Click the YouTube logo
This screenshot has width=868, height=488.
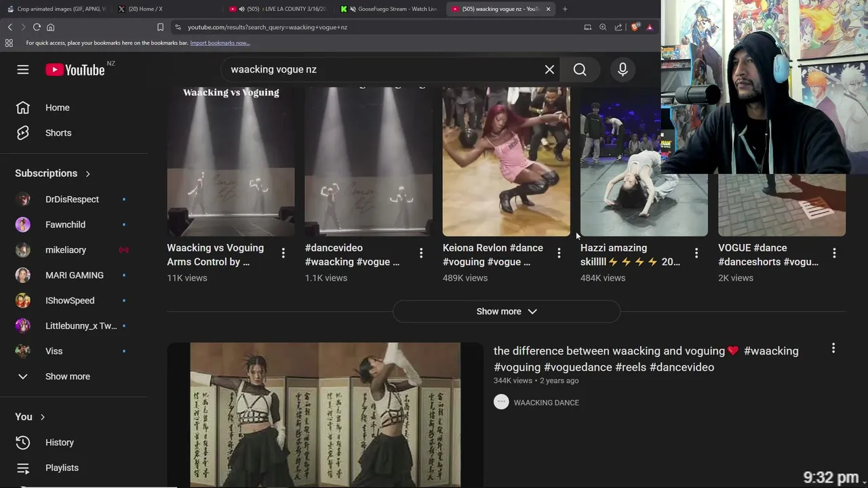[75, 70]
